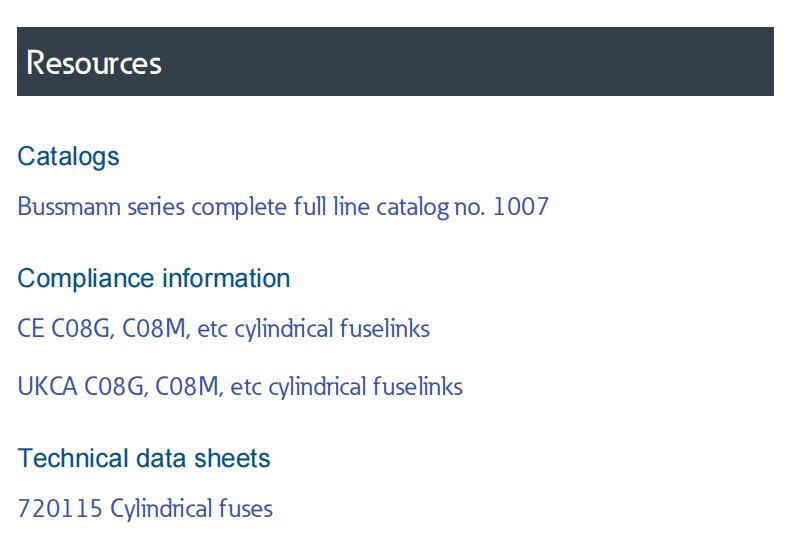790x553 pixels.
Task: Select the Catalogs heading
Action: (68, 156)
